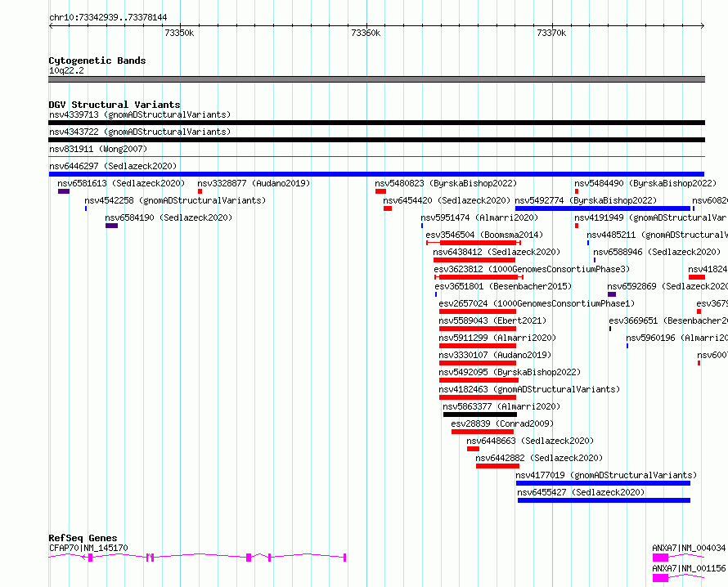728x587 pixels.
Task: Click nsv4182463 gnomAD variant label
Action: [529, 389]
